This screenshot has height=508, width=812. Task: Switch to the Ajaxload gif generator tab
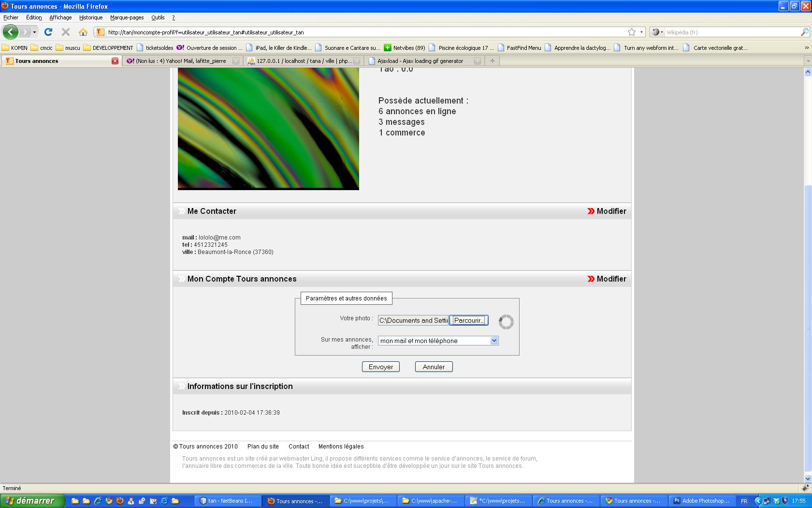424,61
